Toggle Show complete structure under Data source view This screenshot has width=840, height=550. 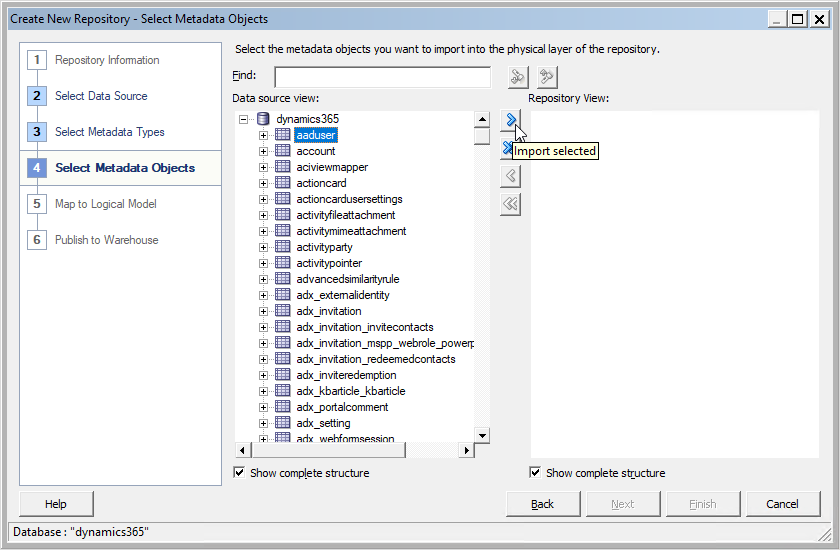point(239,473)
